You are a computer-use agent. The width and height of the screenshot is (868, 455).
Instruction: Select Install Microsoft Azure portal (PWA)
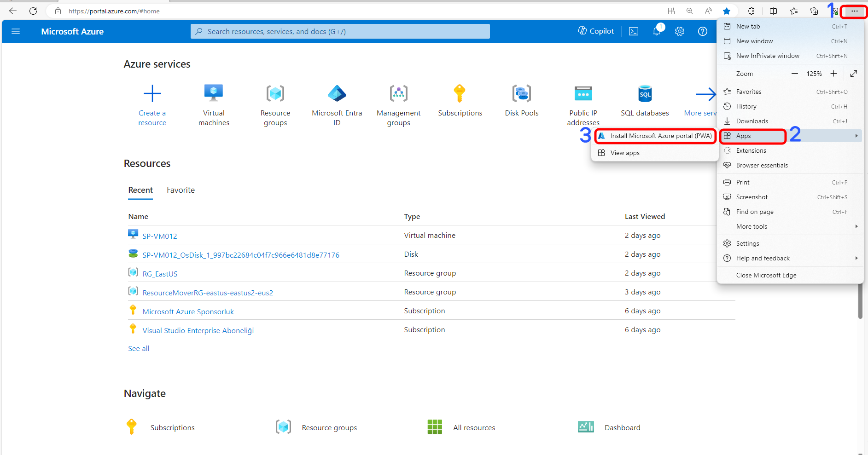[x=655, y=136]
